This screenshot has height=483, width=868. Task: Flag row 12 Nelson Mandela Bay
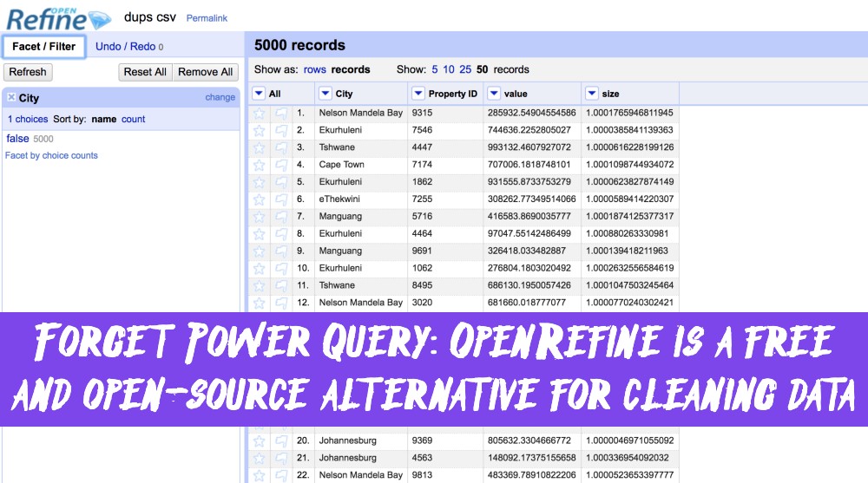click(x=281, y=303)
